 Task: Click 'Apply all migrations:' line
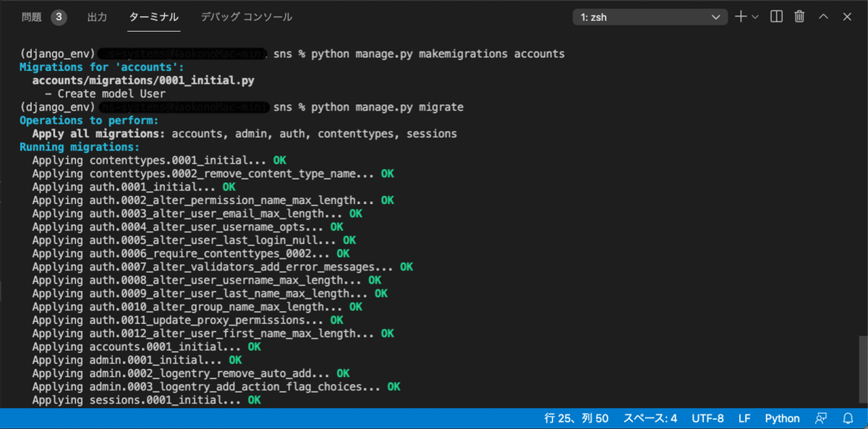click(244, 134)
